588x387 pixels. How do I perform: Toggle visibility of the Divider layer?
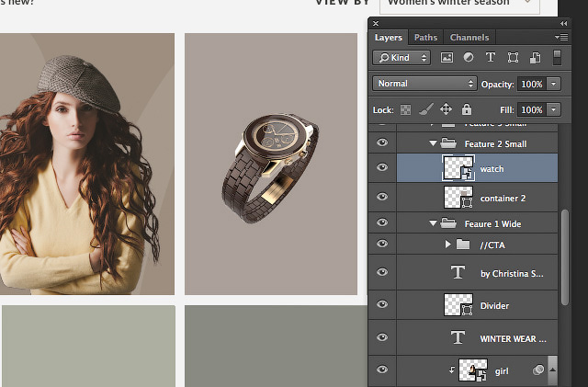coord(382,305)
